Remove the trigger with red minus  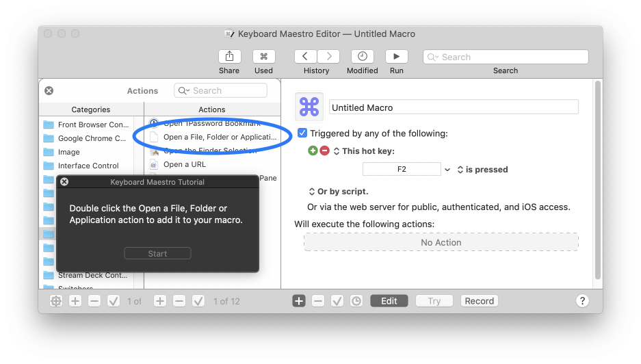pos(324,151)
